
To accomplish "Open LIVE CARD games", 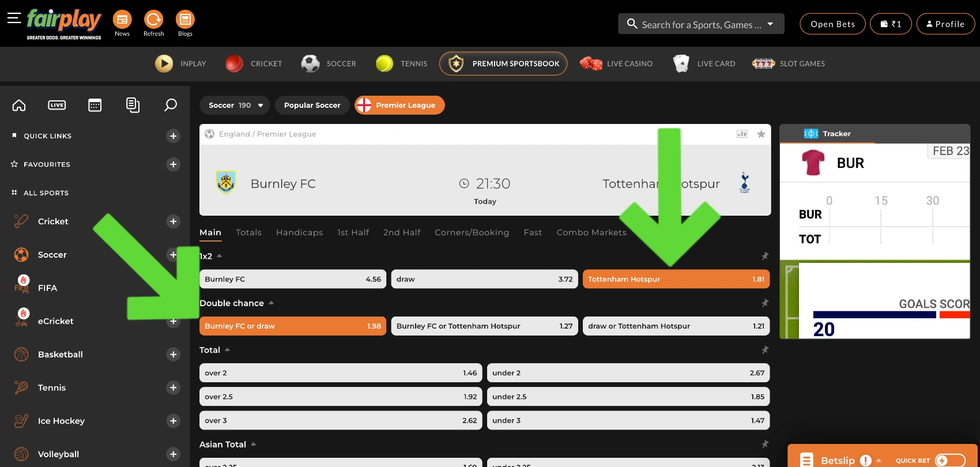I will click(x=704, y=63).
